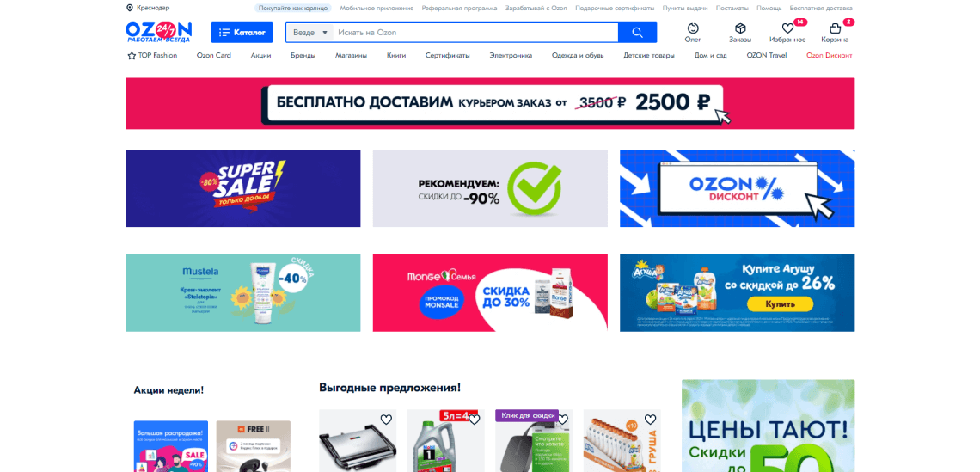Favorite the motor oil canister product
Viewport: 980px width, 472px height.
coord(474,420)
